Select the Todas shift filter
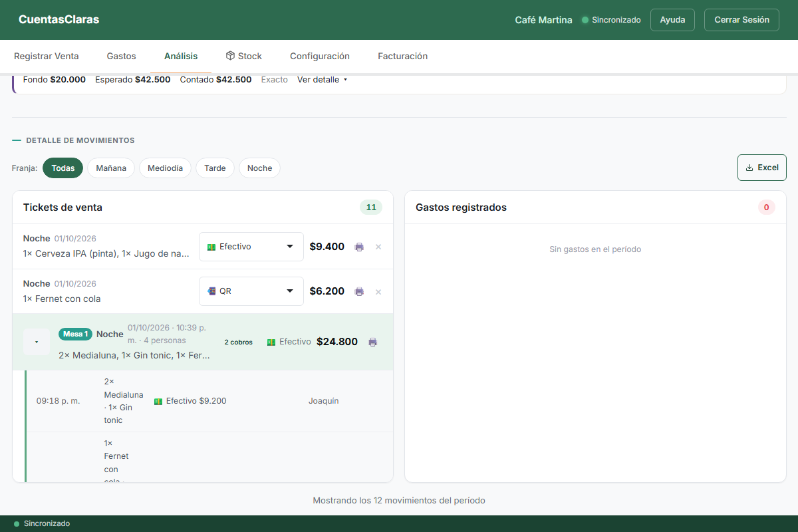Image resolution: width=798 pixels, height=532 pixels. point(63,168)
